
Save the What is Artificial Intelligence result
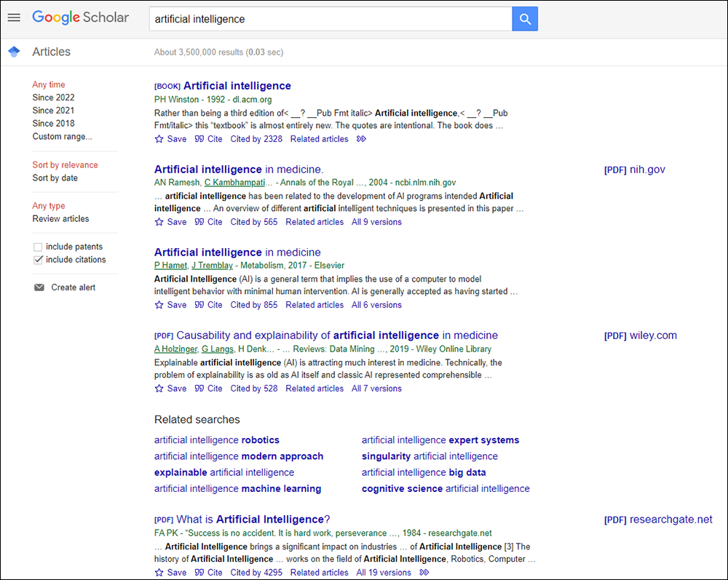point(170,573)
